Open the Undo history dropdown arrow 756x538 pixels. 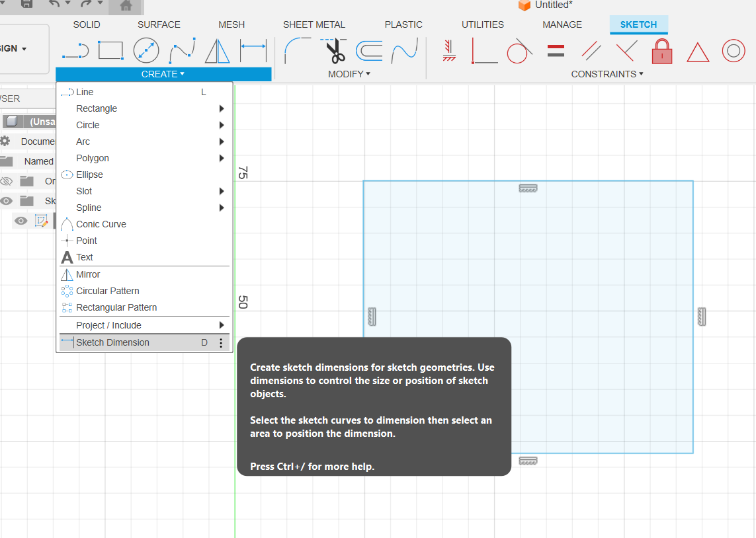coord(68,3)
